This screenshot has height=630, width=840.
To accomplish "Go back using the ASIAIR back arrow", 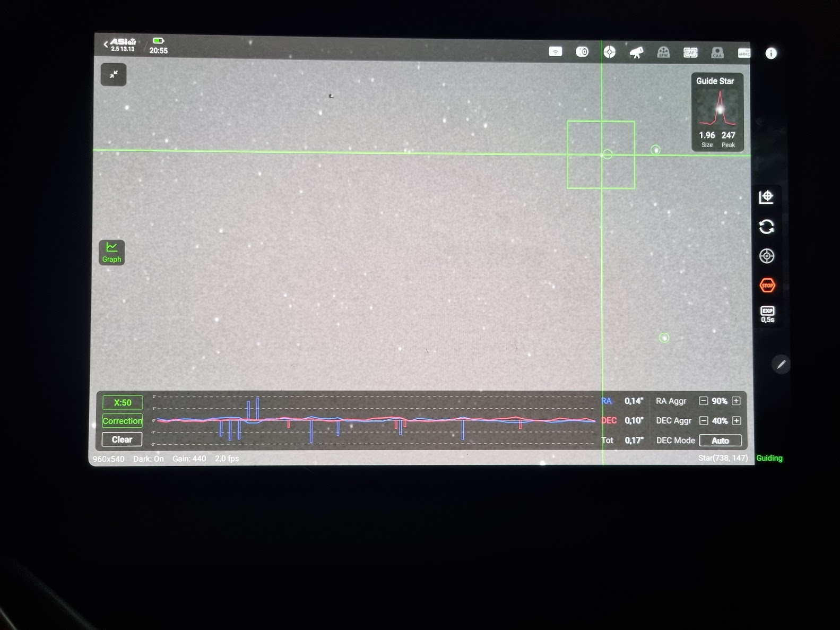I will 106,45.
